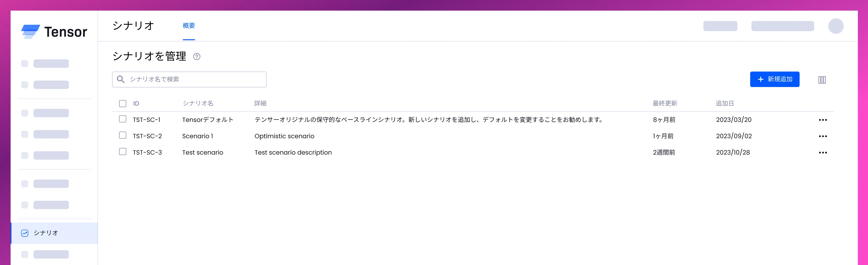Screen dimensions: 868x265
Task: Check the TST-SC-1 row checkbox
Action: (123, 119)
